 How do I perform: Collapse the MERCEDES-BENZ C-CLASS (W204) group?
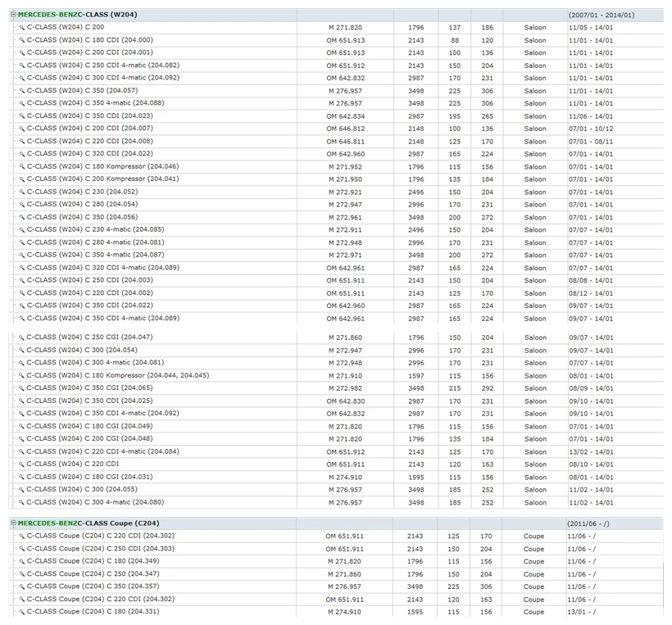13,15
